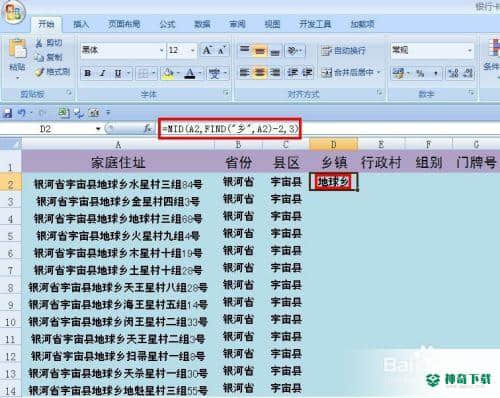Click the Office round logo button
Image resolution: width=500 pixels, height=398 pixels.
[x=13, y=12]
